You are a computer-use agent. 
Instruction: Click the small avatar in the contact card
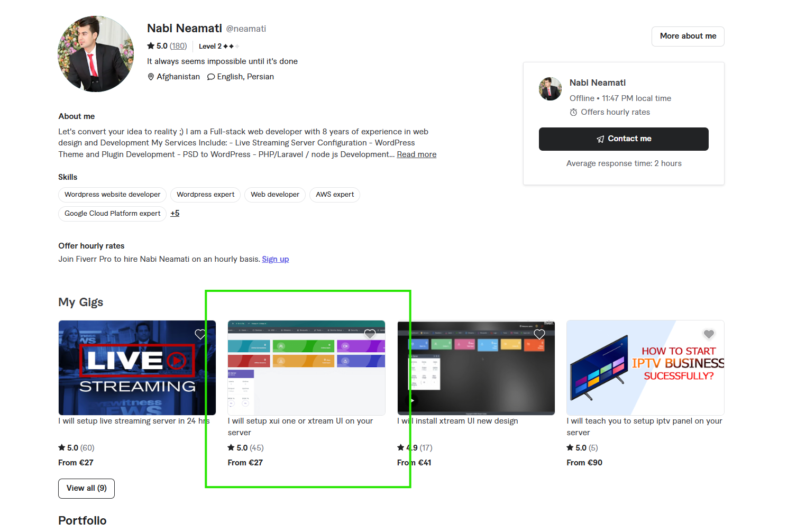pyautogui.click(x=550, y=89)
